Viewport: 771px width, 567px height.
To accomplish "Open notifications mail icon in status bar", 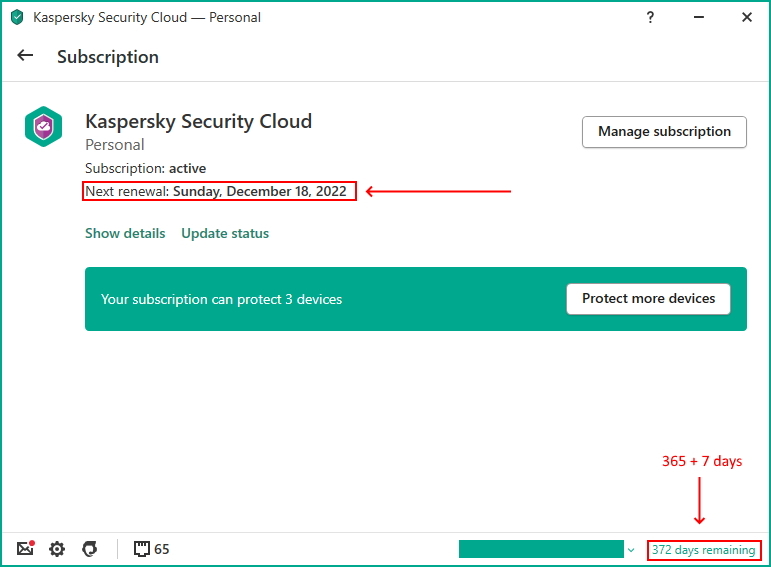I will click(x=26, y=549).
